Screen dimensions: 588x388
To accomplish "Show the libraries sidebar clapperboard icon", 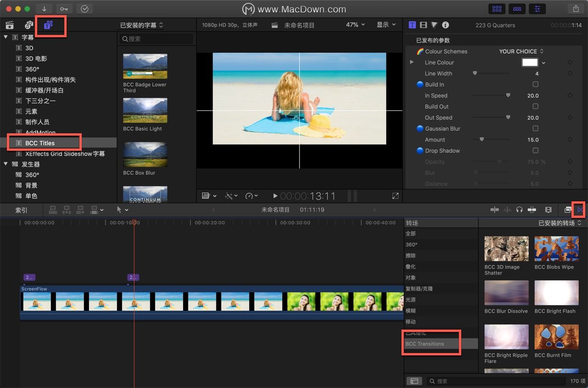I will [x=9, y=25].
